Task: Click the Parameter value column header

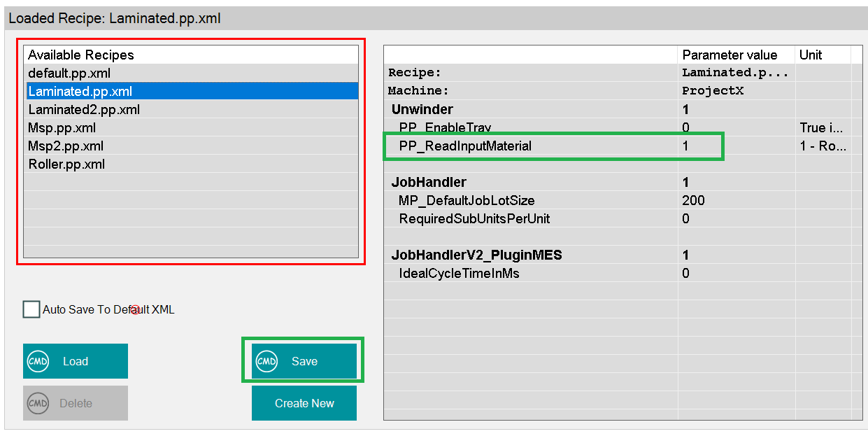Action: 730,55
